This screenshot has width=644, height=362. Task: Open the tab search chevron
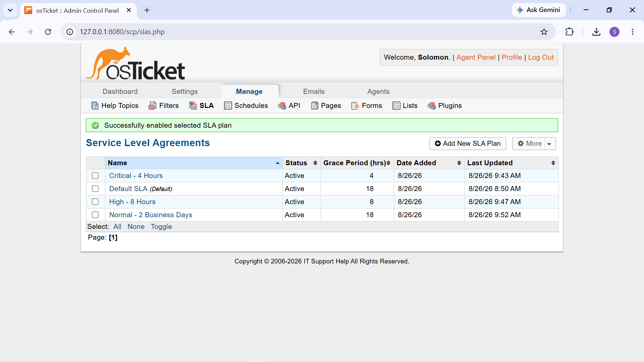pos(10,10)
